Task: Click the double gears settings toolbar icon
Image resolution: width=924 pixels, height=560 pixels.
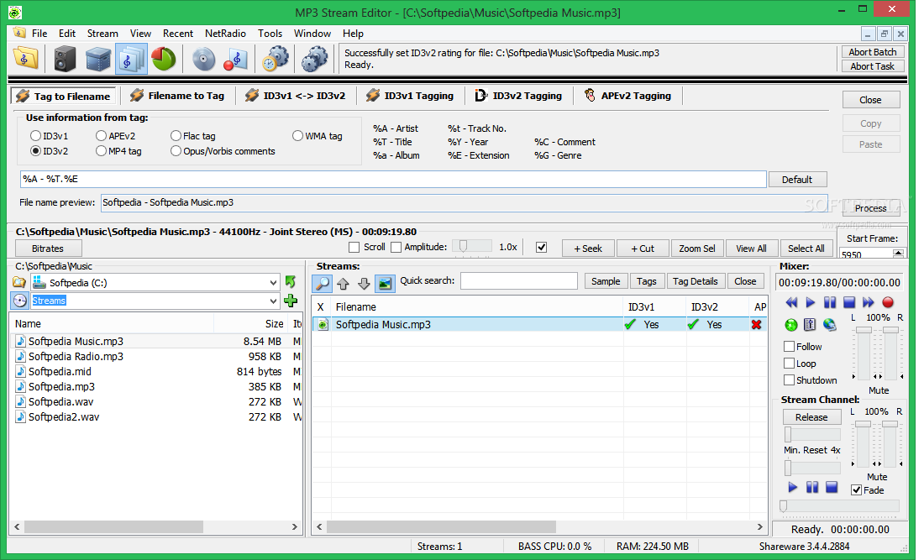Action: click(x=315, y=59)
